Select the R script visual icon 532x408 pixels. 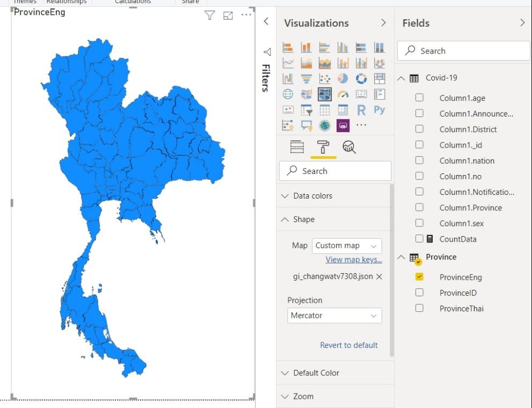(361, 110)
